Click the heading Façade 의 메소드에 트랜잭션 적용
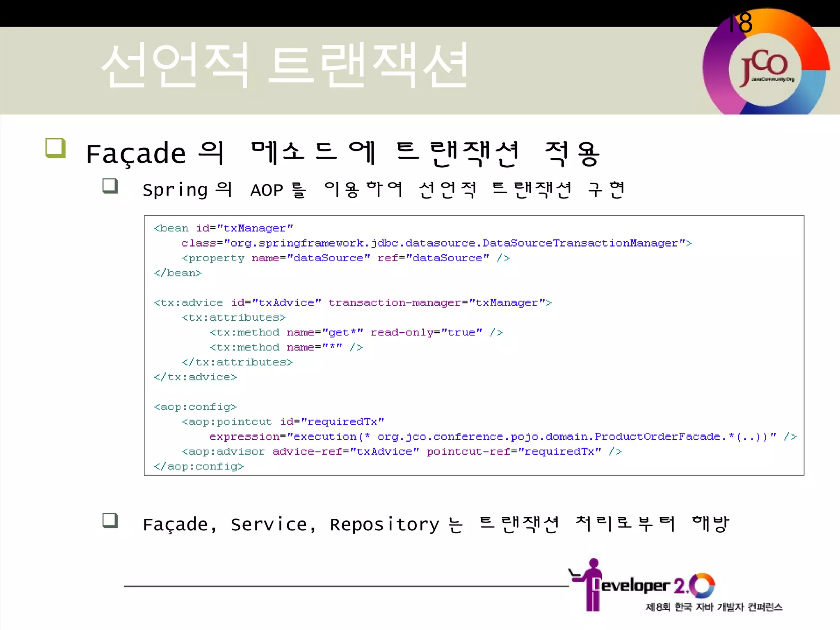840x630 pixels. [x=343, y=153]
